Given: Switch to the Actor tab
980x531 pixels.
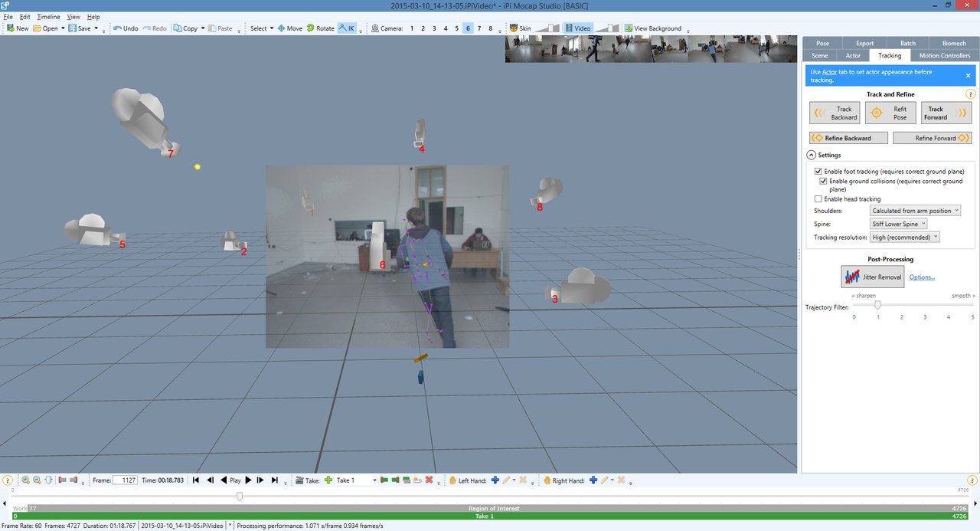Looking at the screenshot, I should pyautogui.click(x=853, y=55).
